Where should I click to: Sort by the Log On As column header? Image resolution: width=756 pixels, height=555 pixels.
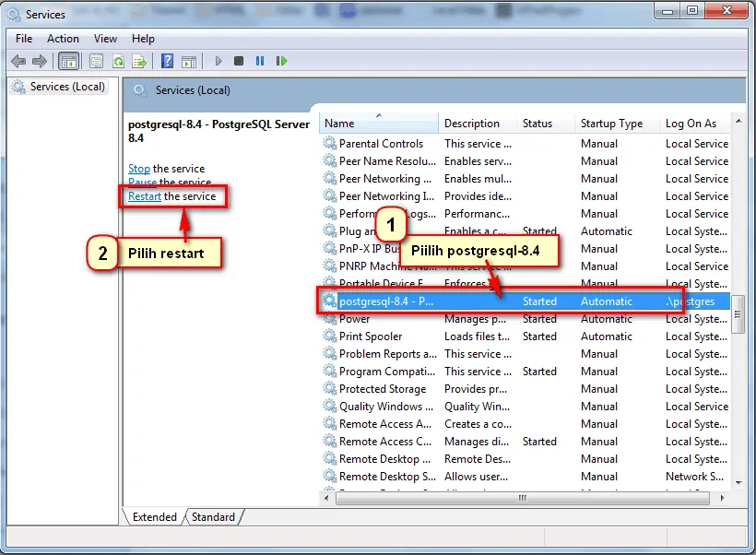[695, 124]
